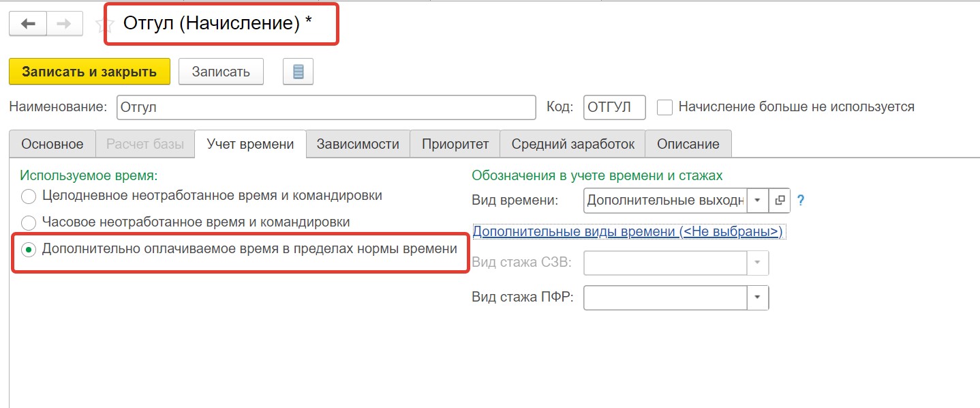Show help via the blue question mark

(x=801, y=201)
